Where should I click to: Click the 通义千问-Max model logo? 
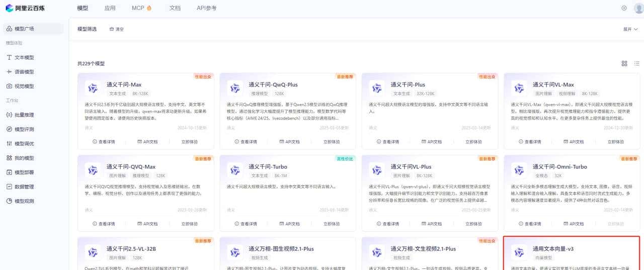pos(93,88)
